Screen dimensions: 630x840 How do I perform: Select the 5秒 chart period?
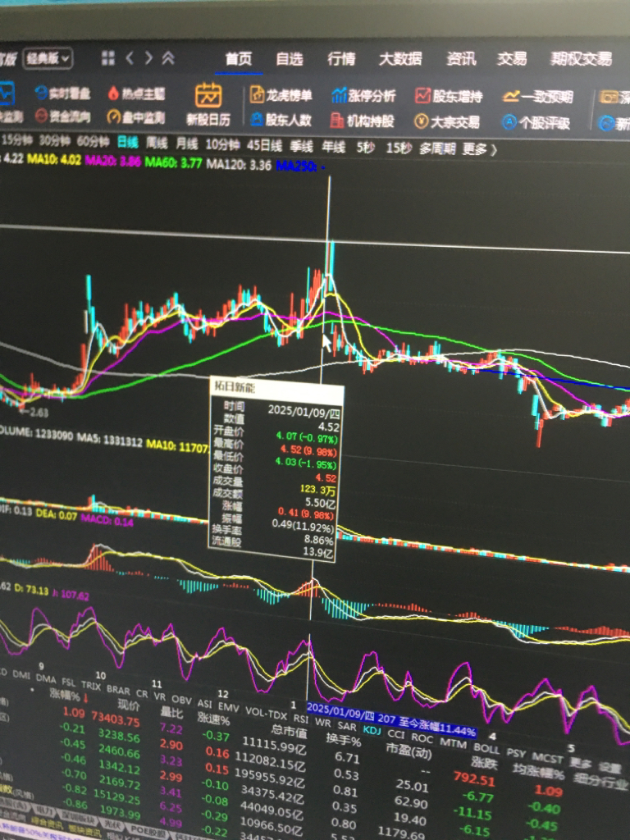point(365,148)
